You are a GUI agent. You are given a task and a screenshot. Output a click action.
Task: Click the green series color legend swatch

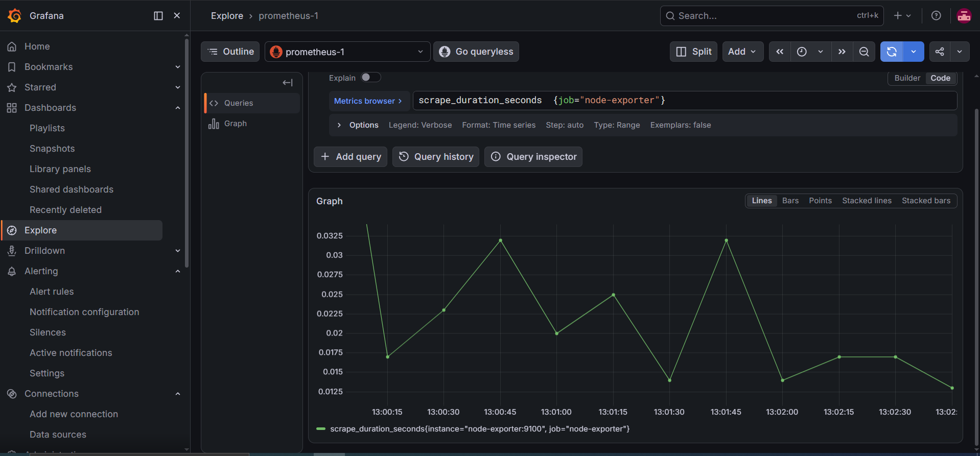click(321, 429)
